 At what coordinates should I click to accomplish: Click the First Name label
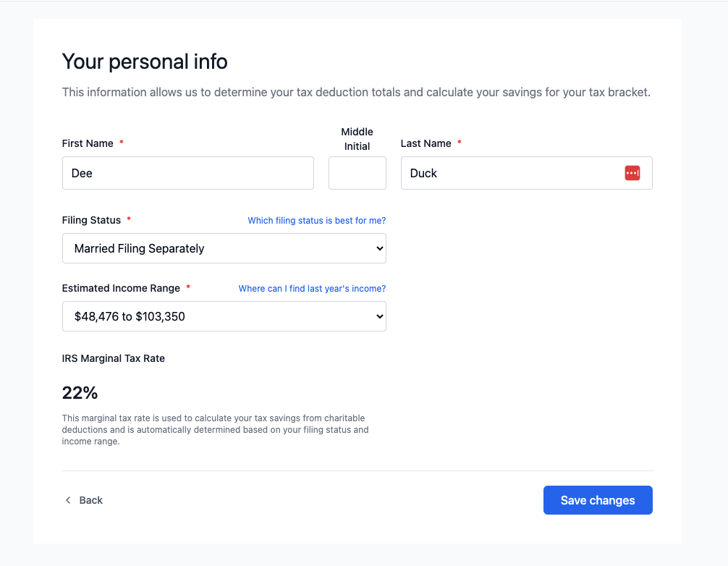click(x=88, y=143)
